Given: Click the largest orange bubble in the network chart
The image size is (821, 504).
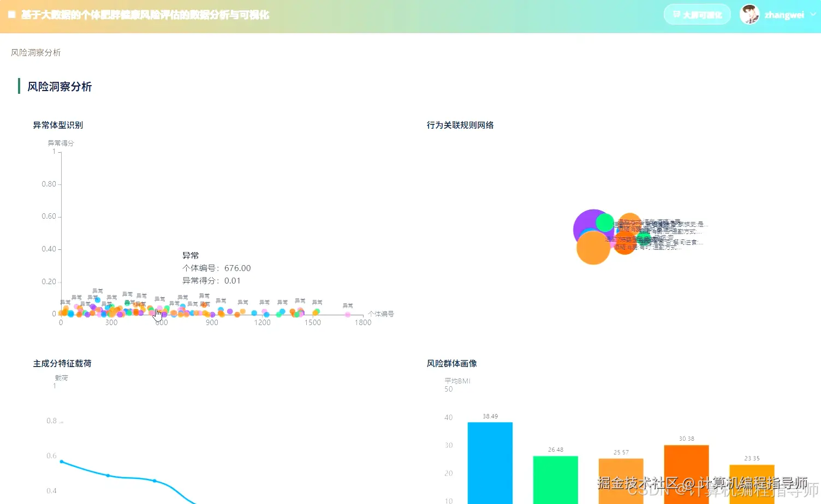Looking at the screenshot, I should pos(593,248).
